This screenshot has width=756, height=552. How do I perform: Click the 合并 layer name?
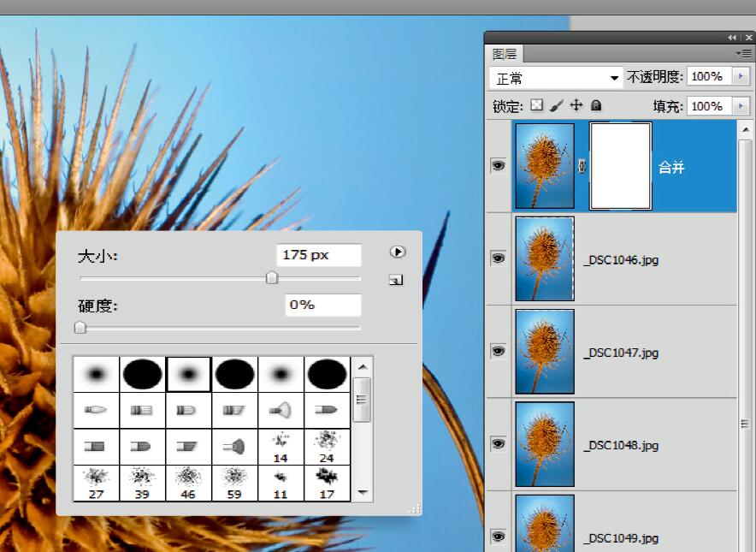pyautogui.click(x=671, y=168)
